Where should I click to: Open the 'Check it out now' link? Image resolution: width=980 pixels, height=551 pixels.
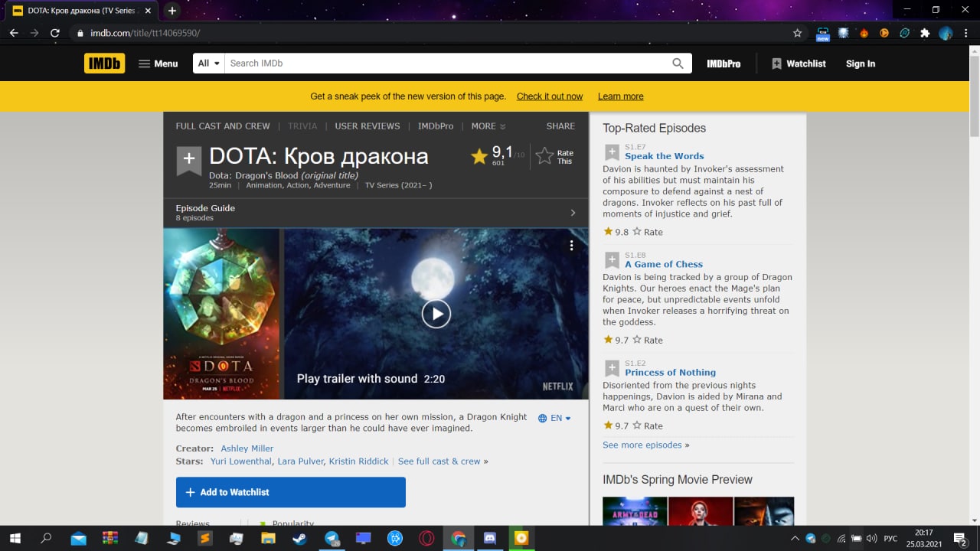click(x=550, y=96)
